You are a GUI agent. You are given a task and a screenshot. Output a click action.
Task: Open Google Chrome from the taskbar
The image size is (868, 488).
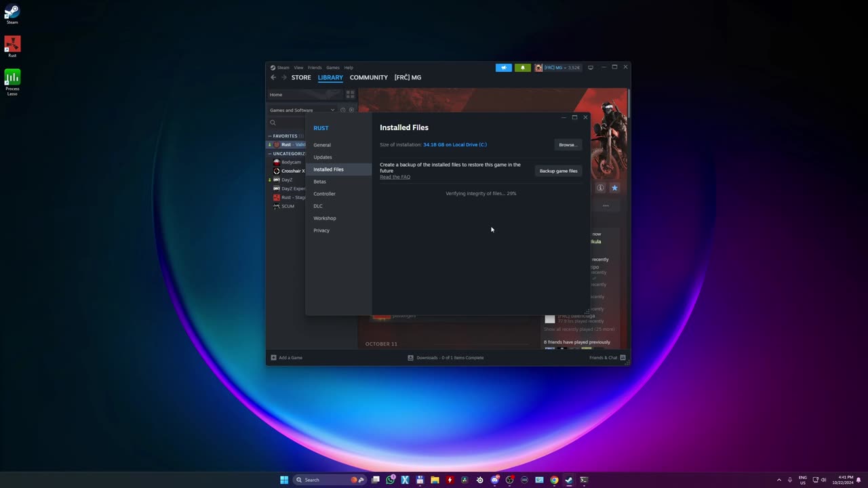click(x=554, y=480)
